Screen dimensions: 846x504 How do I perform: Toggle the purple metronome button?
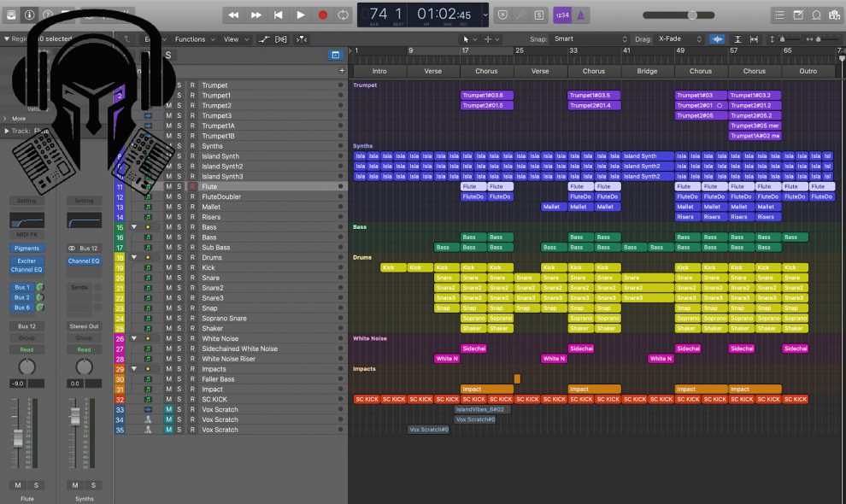tap(581, 15)
